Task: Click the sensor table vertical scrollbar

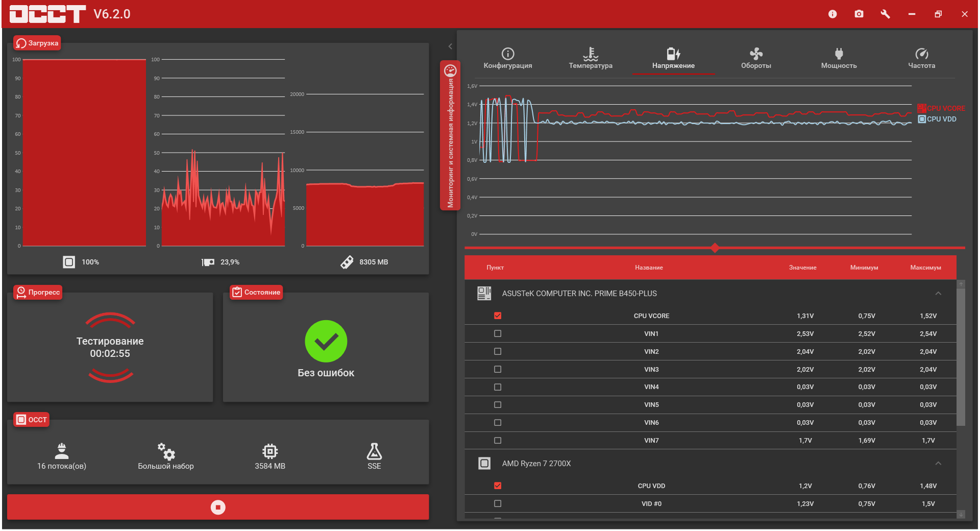Action: 961,357
